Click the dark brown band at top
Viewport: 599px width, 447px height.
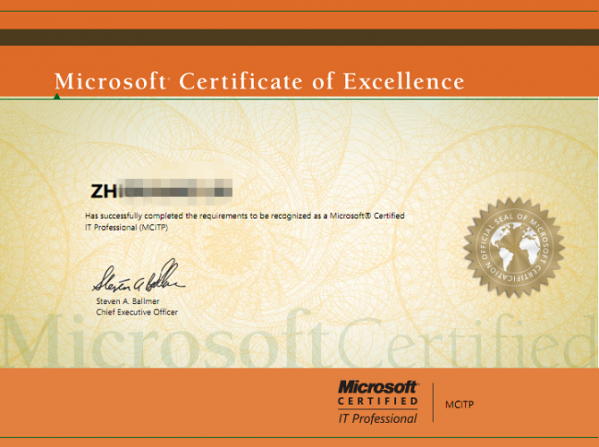300,37
